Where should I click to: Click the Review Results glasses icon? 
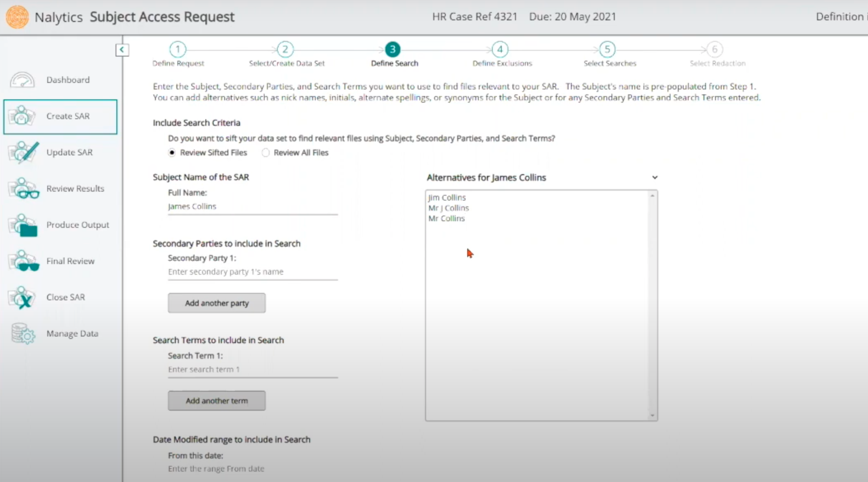tap(24, 189)
